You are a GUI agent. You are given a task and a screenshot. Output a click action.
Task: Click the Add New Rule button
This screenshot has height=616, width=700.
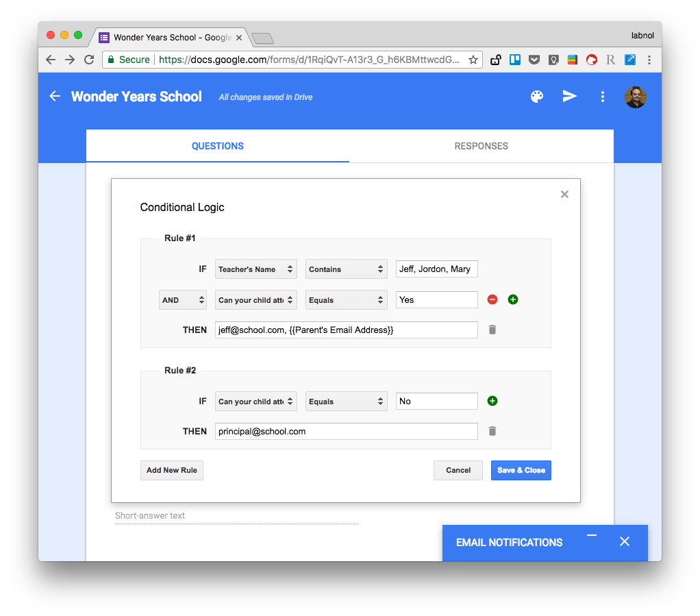(x=172, y=470)
